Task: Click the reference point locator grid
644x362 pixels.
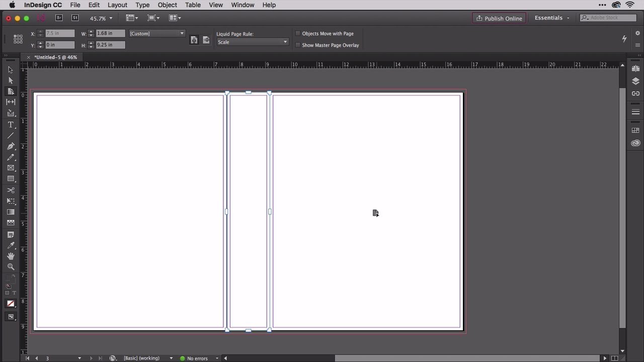Action: pos(18,39)
